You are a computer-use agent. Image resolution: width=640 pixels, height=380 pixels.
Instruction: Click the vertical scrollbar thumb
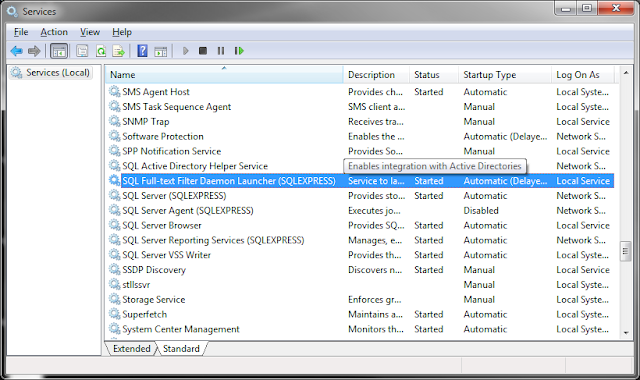click(x=625, y=251)
